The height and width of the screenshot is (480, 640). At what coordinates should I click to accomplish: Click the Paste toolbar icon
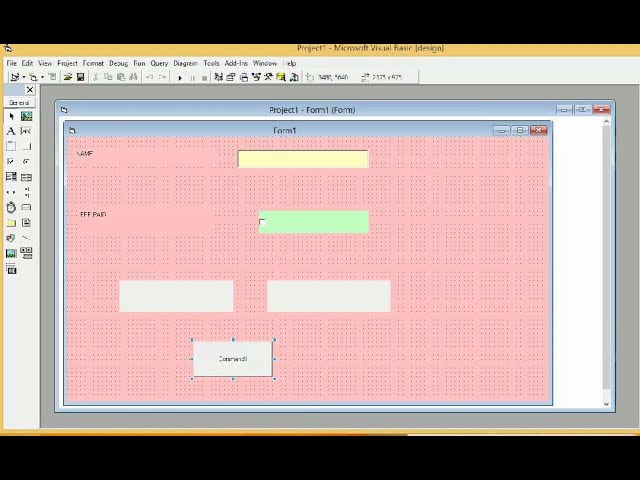tap(121, 77)
